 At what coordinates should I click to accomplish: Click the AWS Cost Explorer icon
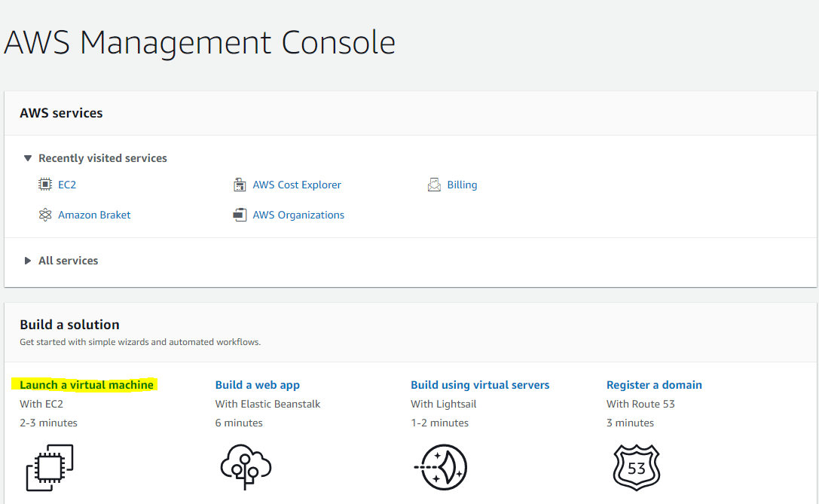[x=240, y=185]
